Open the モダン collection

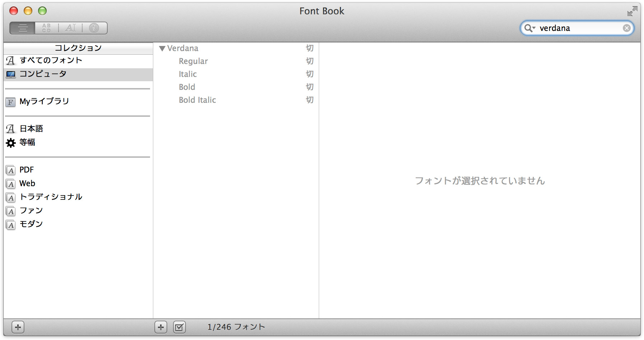coord(78,224)
